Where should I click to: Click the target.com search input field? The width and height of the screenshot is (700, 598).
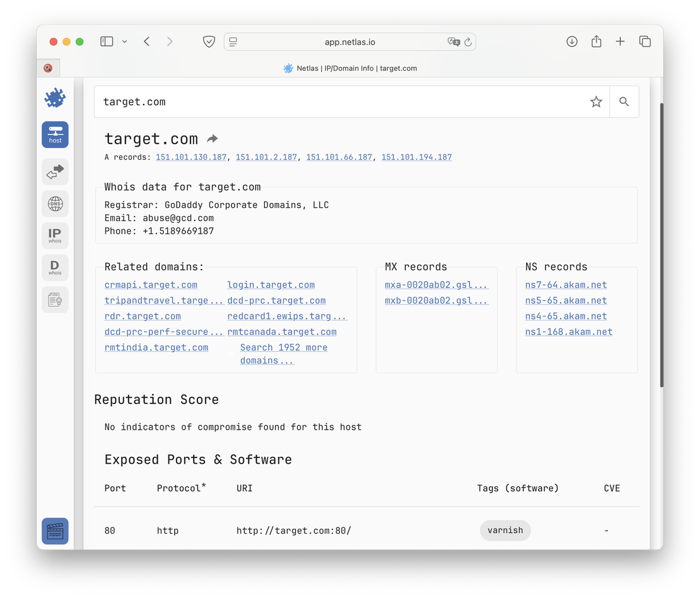pos(341,101)
